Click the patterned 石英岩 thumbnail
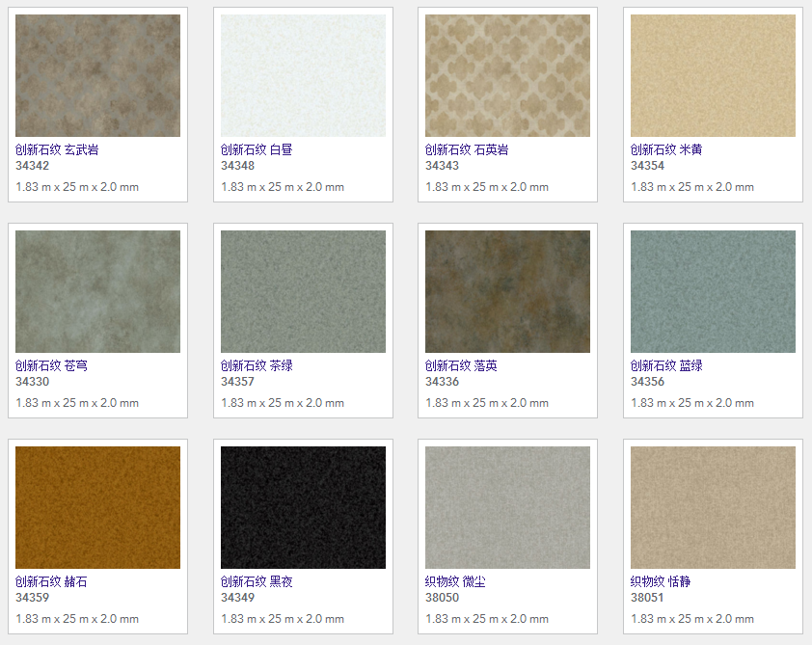 pos(507,75)
